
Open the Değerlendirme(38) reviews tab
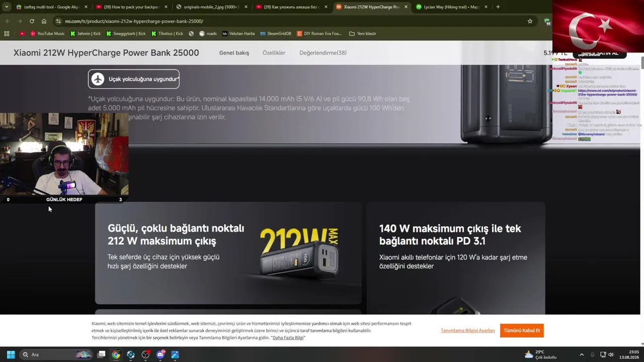pos(323,53)
